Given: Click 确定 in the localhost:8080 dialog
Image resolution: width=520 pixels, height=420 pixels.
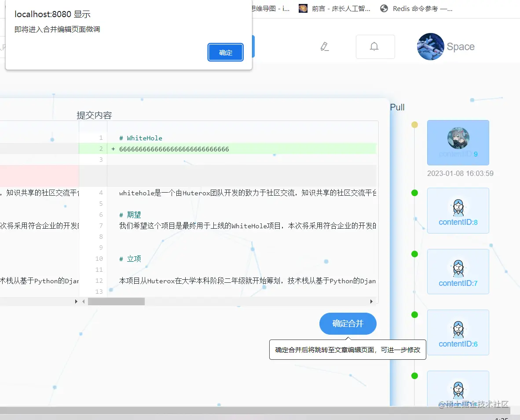Looking at the screenshot, I should (225, 52).
